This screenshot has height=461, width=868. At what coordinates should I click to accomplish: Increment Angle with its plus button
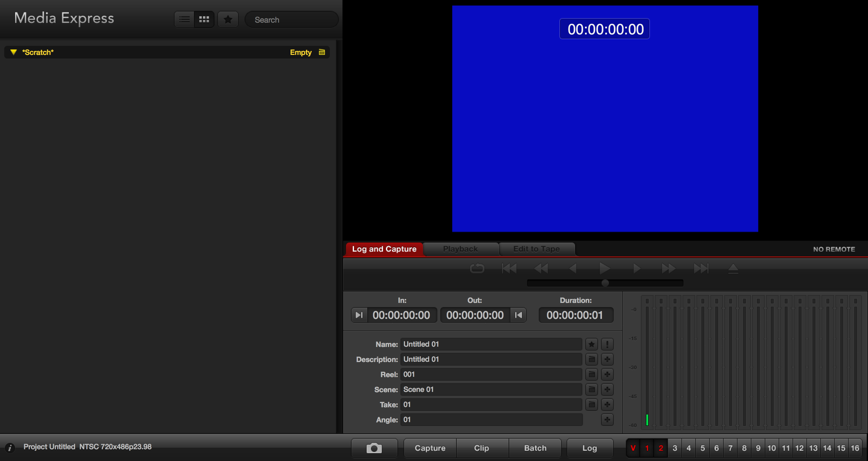pos(607,420)
